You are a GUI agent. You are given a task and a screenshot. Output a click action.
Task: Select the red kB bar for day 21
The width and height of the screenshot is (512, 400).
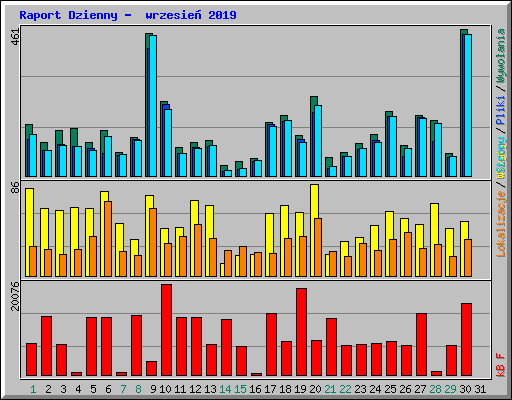click(x=331, y=347)
